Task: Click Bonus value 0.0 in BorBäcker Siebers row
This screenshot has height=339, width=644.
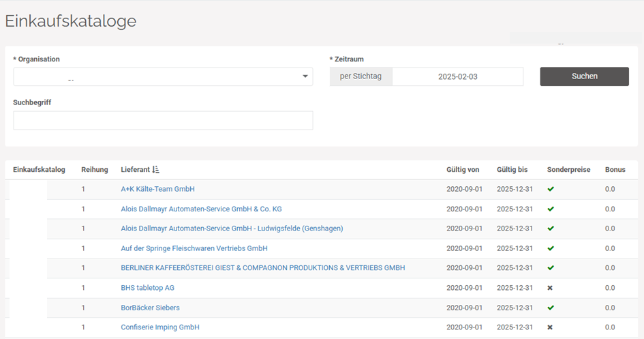Action: pos(610,308)
